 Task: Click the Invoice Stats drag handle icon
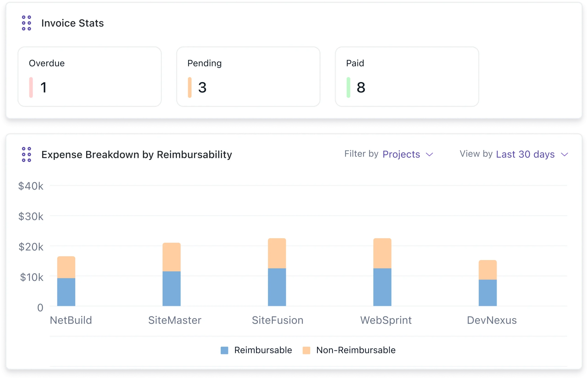(26, 23)
